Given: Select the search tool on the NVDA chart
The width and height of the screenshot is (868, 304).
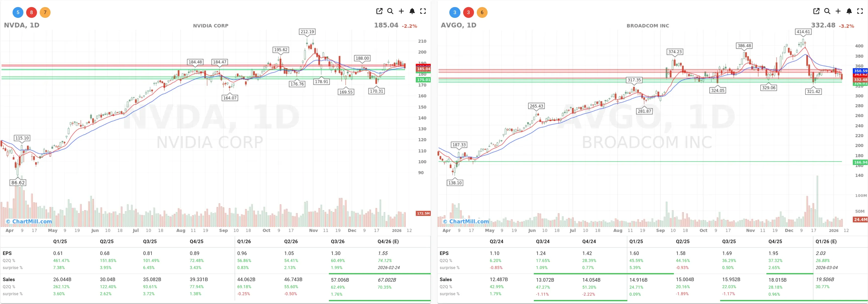Looking at the screenshot, I should click(x=390, y=11).
